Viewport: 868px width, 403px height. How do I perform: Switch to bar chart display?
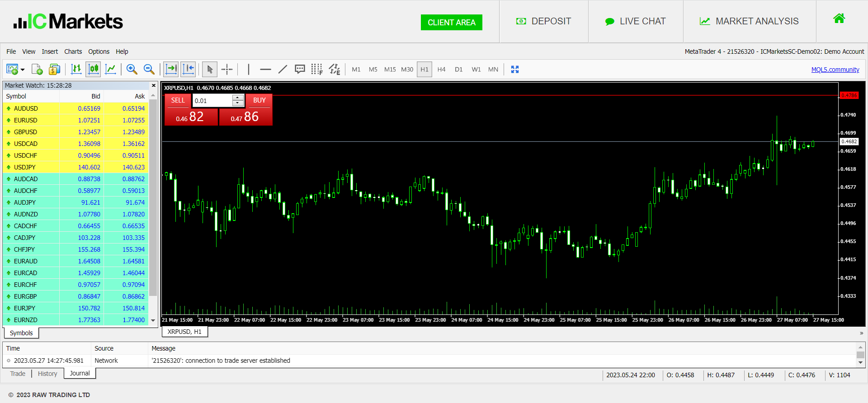pyautogui.click(x=76, y=69)
